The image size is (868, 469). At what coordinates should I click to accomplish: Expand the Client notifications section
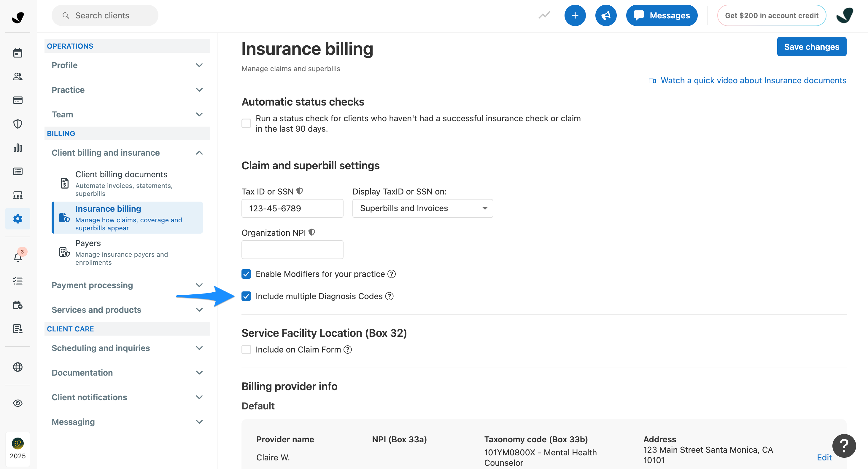127,397
